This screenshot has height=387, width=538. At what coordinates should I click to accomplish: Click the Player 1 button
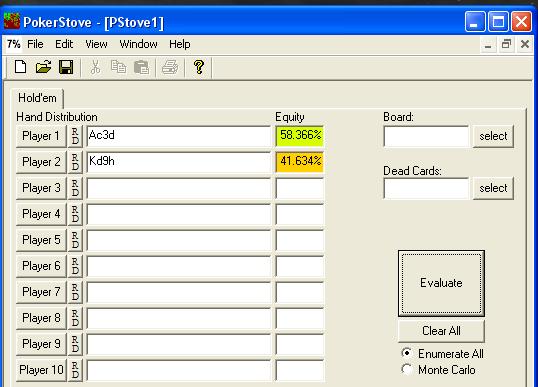[x=41, y=136]
